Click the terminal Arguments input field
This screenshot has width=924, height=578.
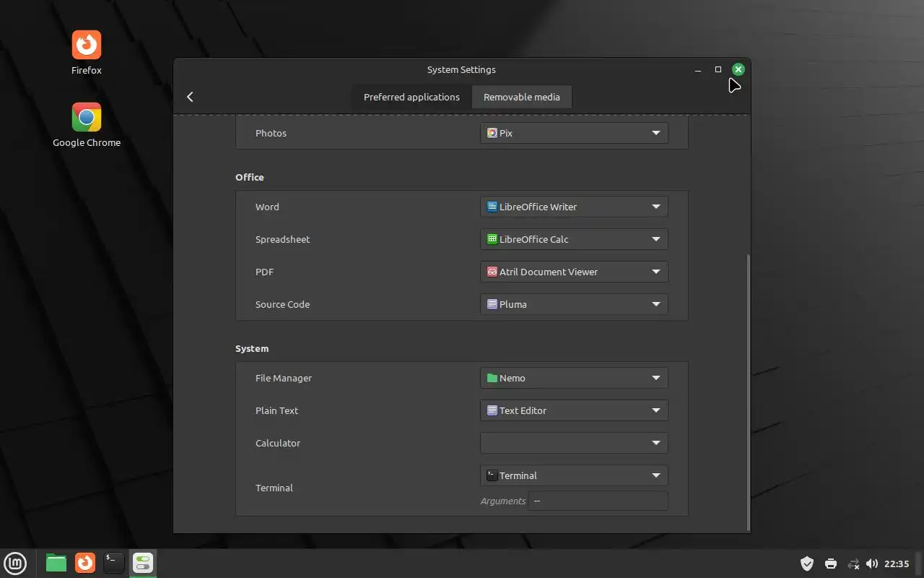tap(598, 501)
